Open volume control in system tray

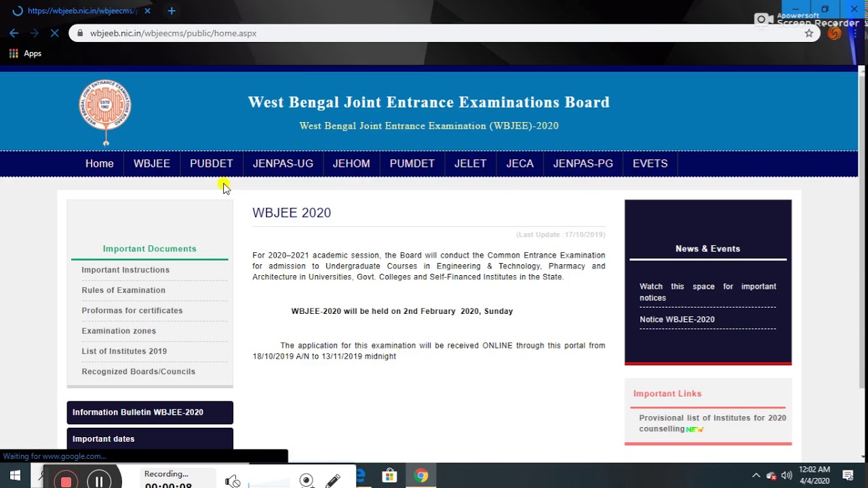pyautogui.click(x=787, y=476)
